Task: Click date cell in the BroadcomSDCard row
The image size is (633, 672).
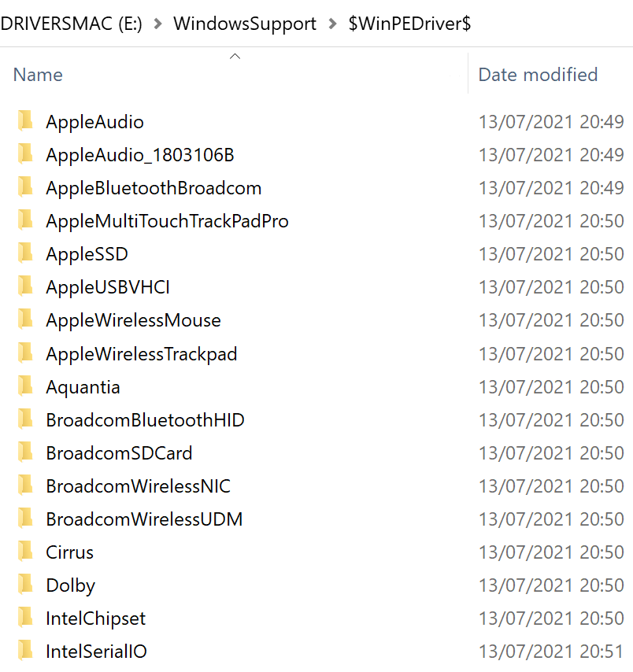Action: click(x=551, y=453)
